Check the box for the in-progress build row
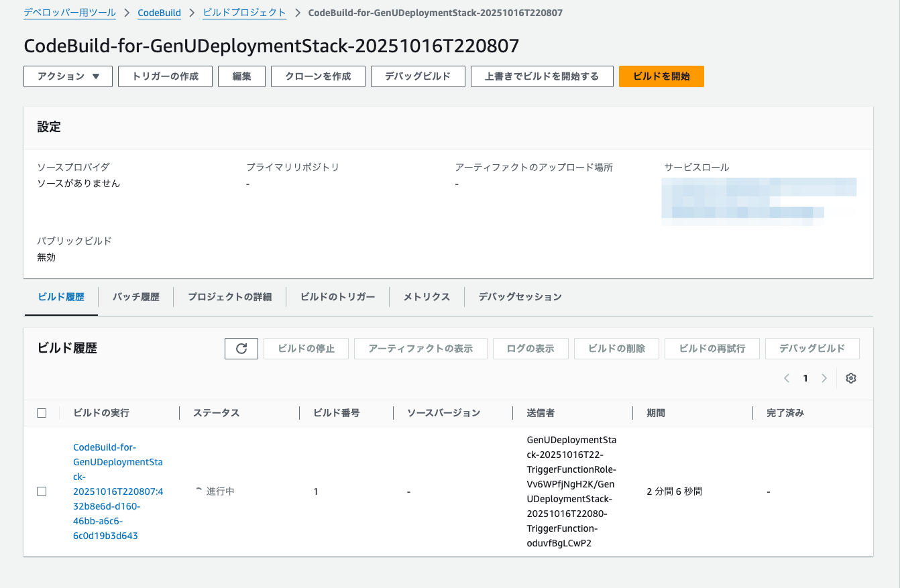Screen dimensions: 900x588 pyautogui.click(x=42, y=491)
